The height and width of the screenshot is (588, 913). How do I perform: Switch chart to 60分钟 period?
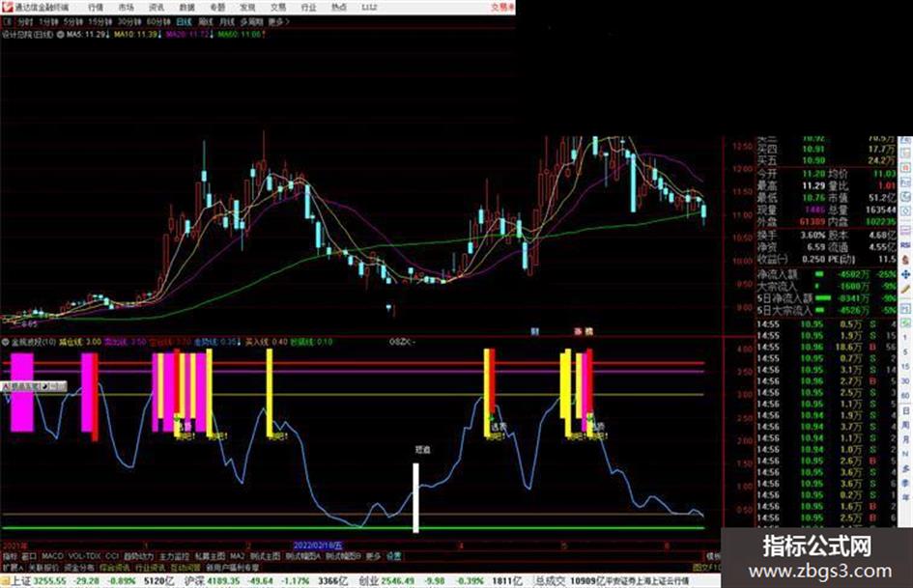[158, 21]
